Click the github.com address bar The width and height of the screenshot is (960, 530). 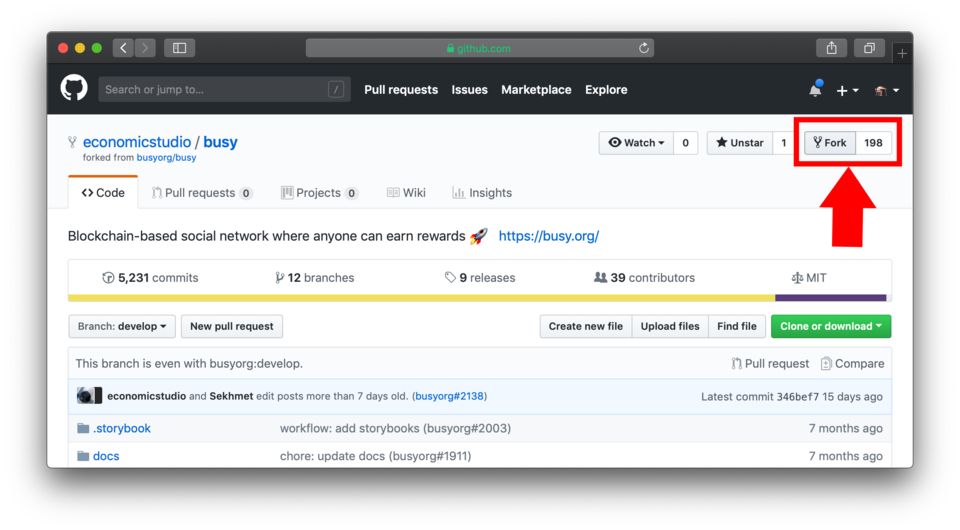(479, 48)
